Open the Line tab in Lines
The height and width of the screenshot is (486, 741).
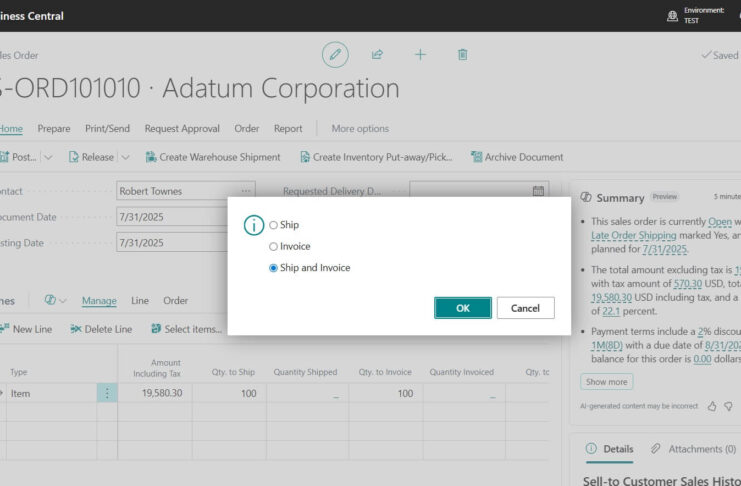[140, 301]
